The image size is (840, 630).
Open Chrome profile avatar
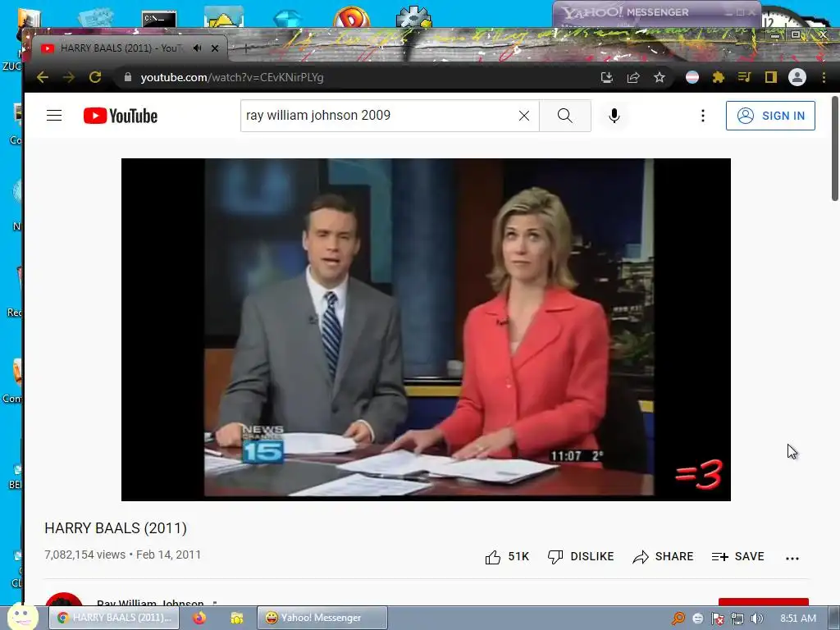797,77
